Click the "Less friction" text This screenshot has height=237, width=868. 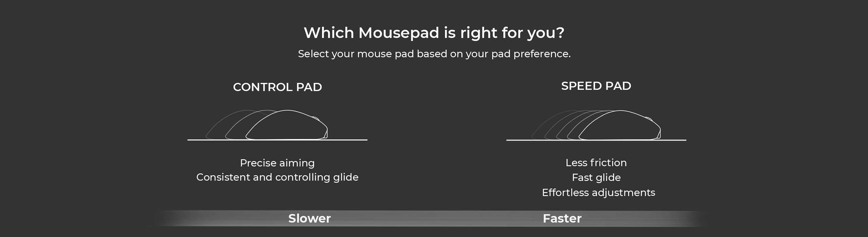(596, 163)
